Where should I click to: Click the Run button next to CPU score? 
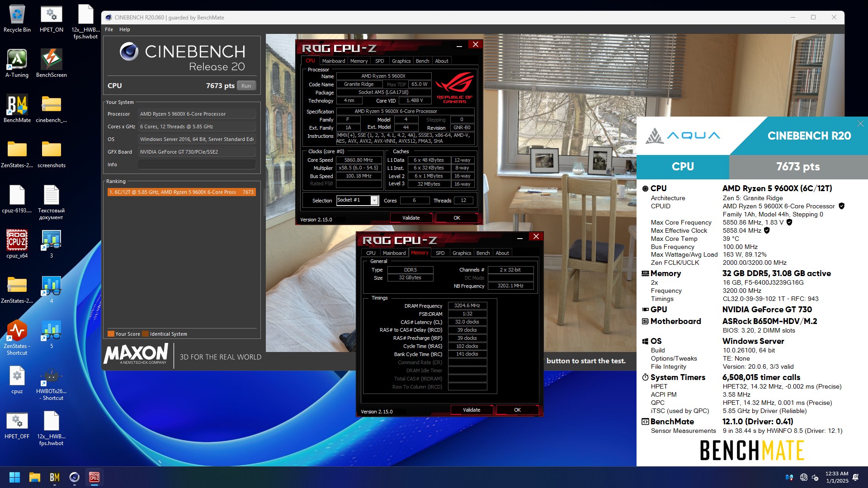tap(246, 86)
